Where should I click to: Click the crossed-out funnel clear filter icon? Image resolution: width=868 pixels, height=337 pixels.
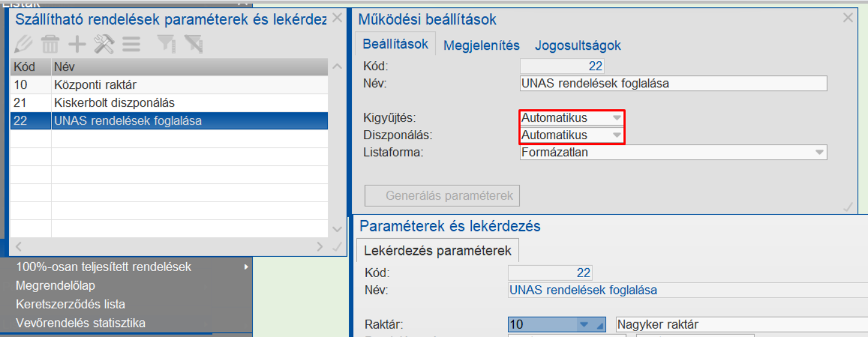point(193,44)
